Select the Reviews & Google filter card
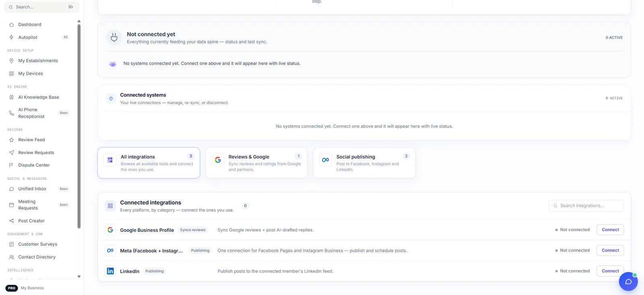This screenshot has width=644, height=295. pyautogui.click(x=256, y=163)
